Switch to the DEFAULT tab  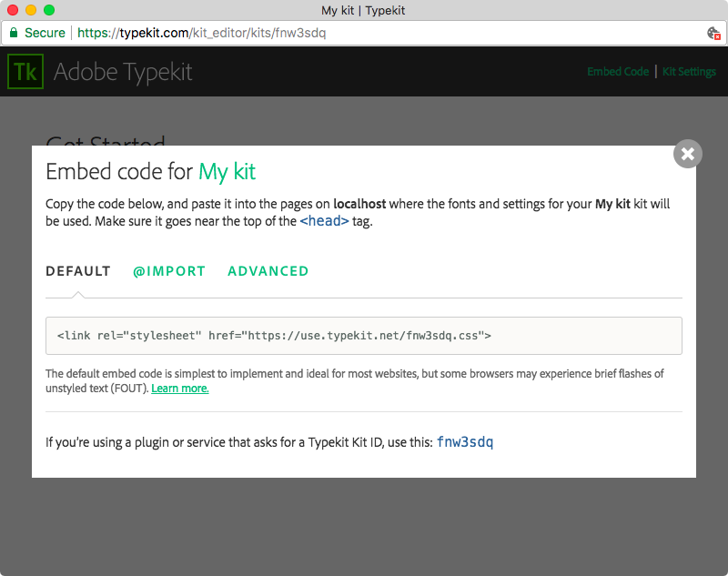click(78, 271)
